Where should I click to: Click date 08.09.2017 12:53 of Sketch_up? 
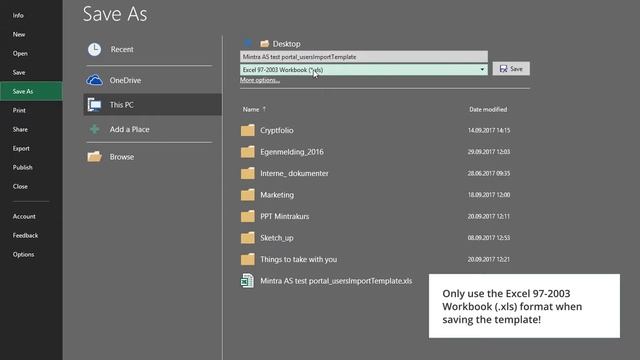click(489, 238)
